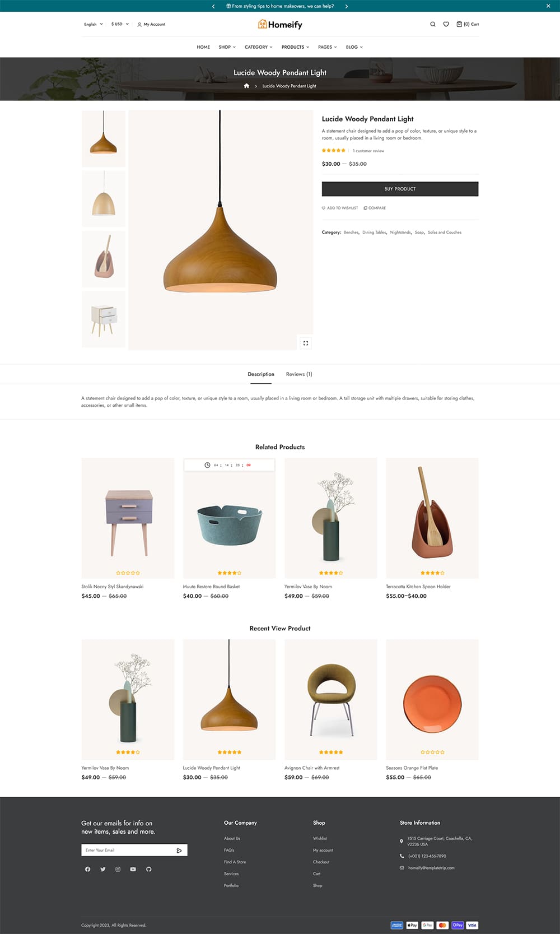Switch to the Reviews (1) tab
Screen dimensions: 560x934
[x=299, y=374]
